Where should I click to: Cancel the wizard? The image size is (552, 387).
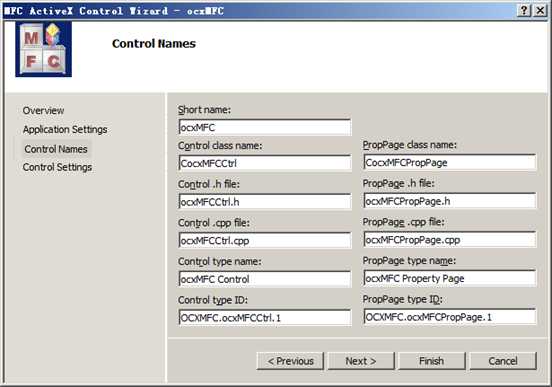[x=503, y=361]
